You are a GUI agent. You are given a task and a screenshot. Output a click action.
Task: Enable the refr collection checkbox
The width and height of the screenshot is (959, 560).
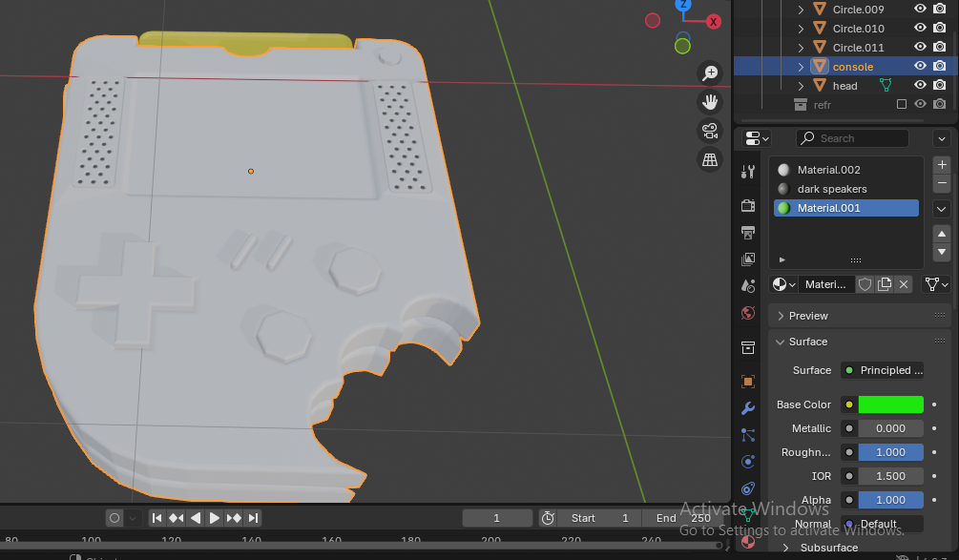pyautogui.click(x=902, y=105)
